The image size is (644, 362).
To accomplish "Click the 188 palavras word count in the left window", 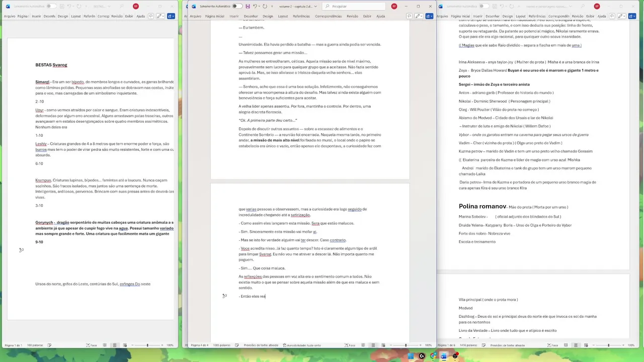I will pyautogui.click(x=35, y=345).
